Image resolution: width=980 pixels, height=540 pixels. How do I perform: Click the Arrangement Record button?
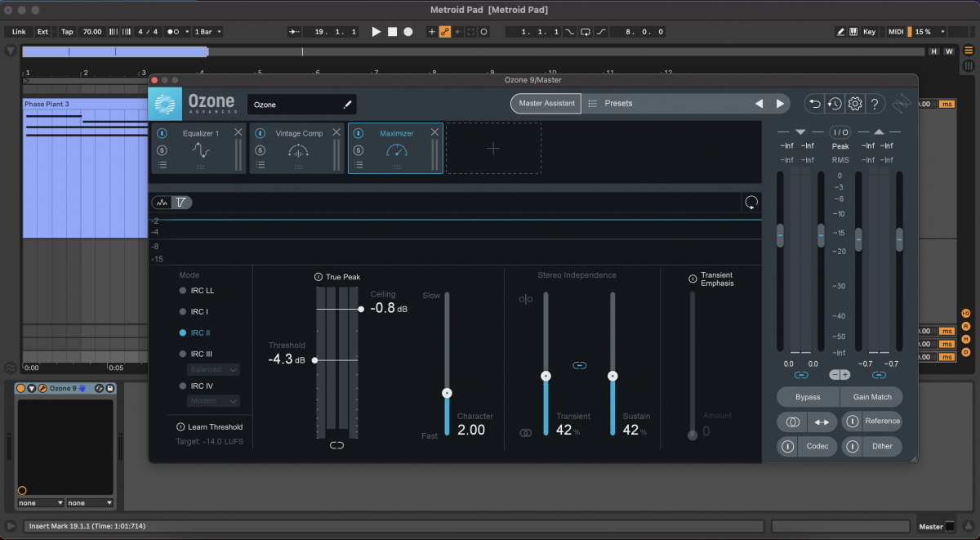tap(408, 32)
